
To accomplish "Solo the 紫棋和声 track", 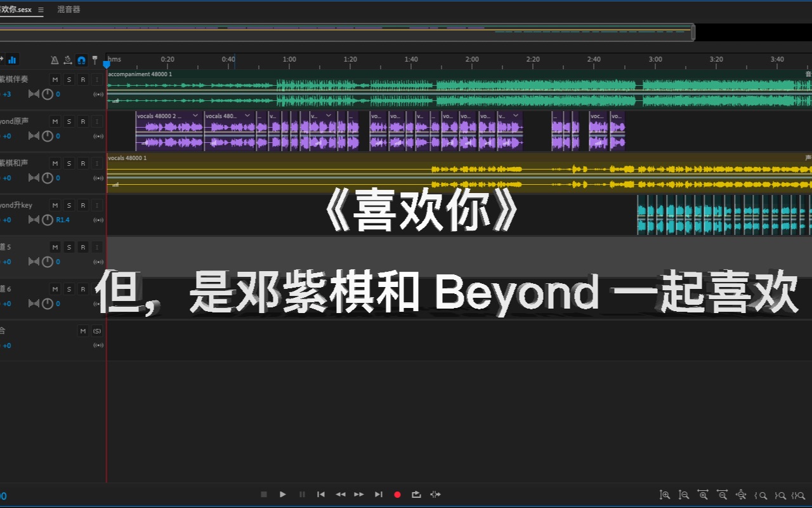I will click(x=69, y=163).
